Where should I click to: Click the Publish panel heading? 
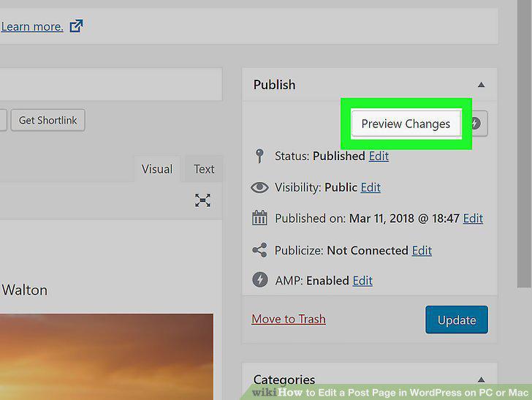coord(274,85)
